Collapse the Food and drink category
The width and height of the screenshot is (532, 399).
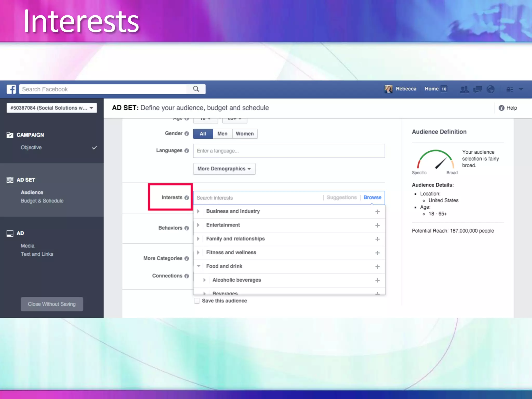(x=198, y=266)
